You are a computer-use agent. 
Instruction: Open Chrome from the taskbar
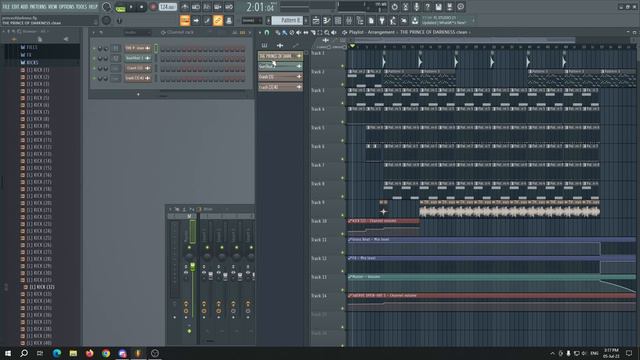pos(106,353)
